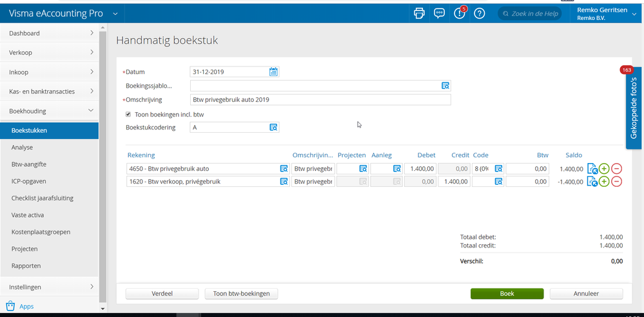Viewport: 644px width, 317px height.
Task: Click Toon btw-boekingen button
Action: point(242,294)
